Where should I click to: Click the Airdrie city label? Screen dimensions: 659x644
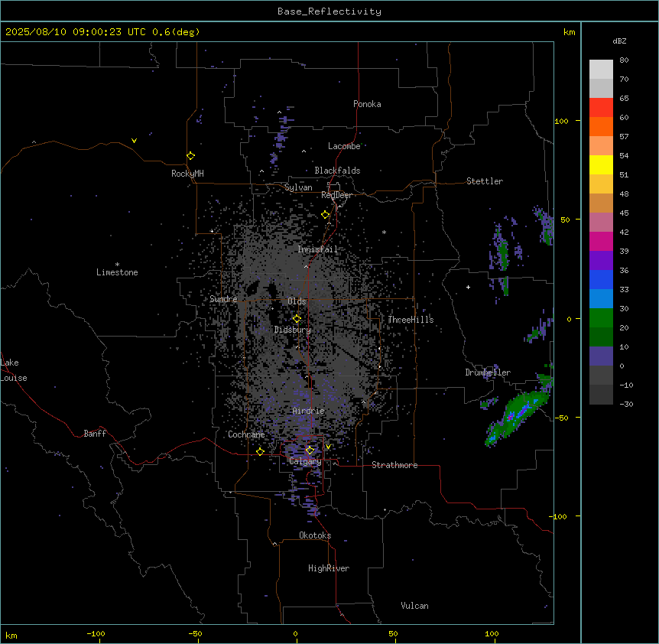click(x=309, y=411)
